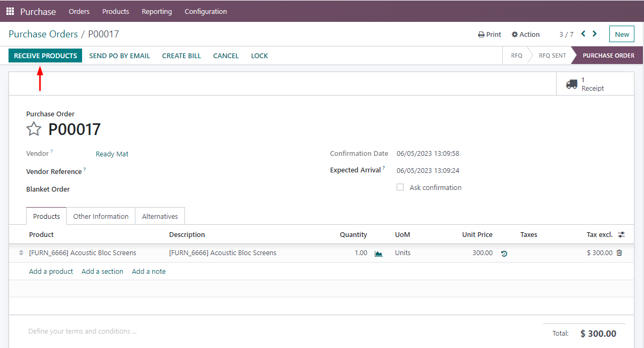The height and width of the screenshot is (348, 644).
Task: Click the unit price 300.00
Action: point(482,253)
